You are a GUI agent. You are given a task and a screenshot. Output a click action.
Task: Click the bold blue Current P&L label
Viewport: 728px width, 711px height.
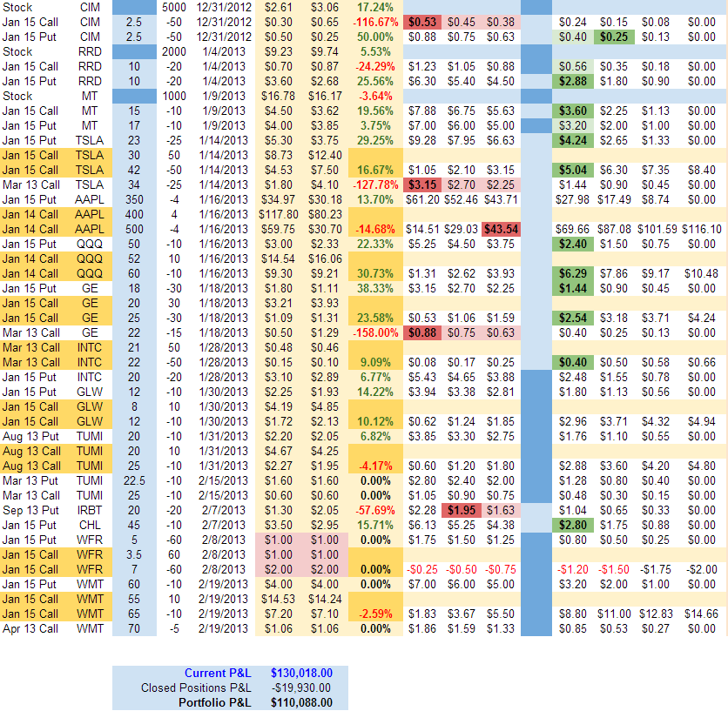tap(216, 673)
